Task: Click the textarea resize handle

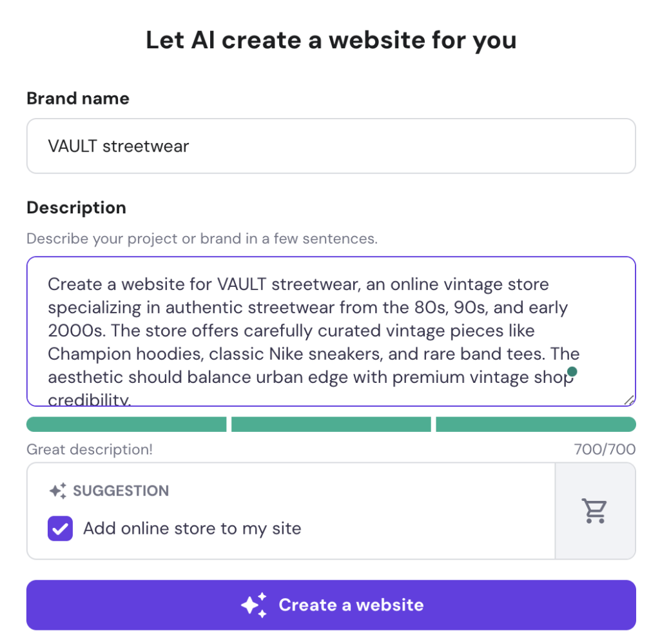Action: coord(628,400)
